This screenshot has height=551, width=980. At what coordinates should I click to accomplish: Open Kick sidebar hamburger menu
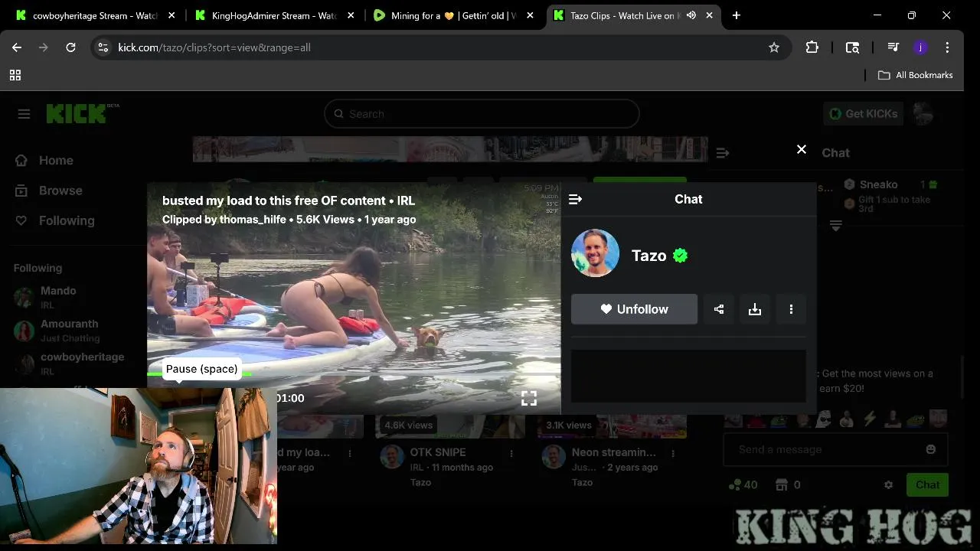[24, 114]
